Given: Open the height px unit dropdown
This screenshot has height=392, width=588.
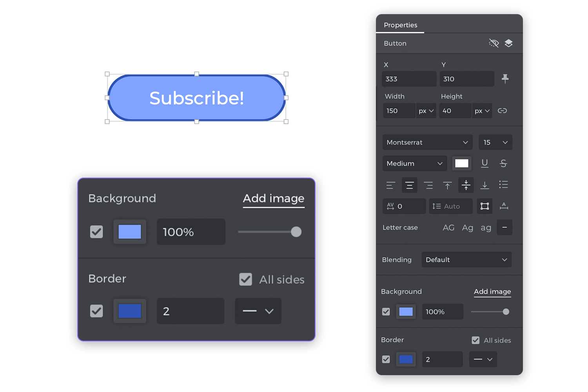Looking at the screenshot, I should click(482, 111).
